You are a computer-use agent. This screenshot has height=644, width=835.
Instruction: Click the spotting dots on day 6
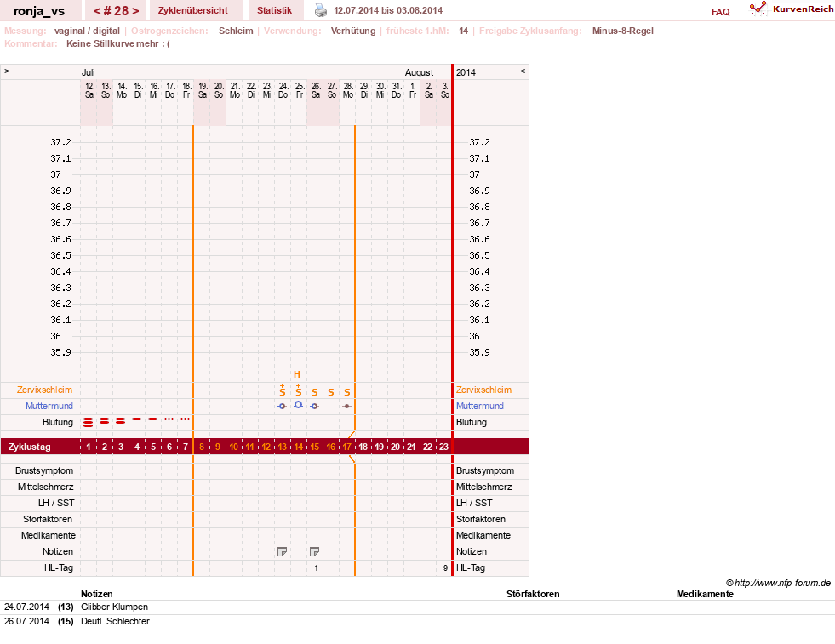169,419
